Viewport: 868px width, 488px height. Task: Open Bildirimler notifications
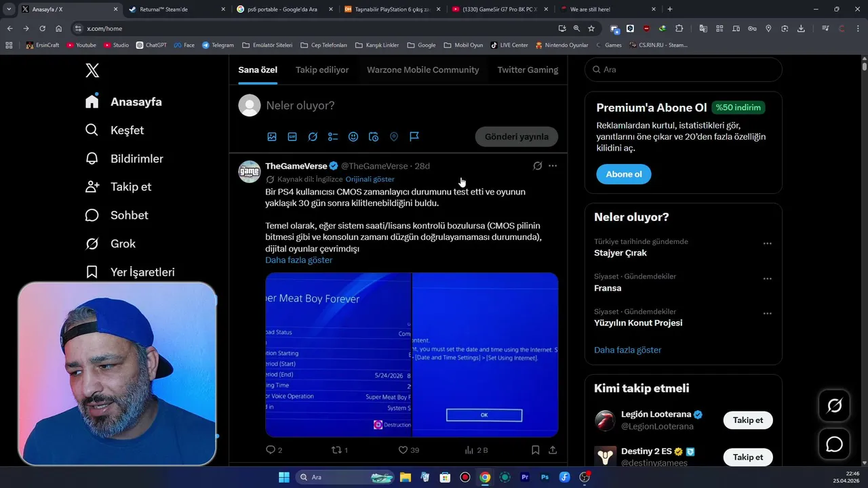[x=124, y=159]
